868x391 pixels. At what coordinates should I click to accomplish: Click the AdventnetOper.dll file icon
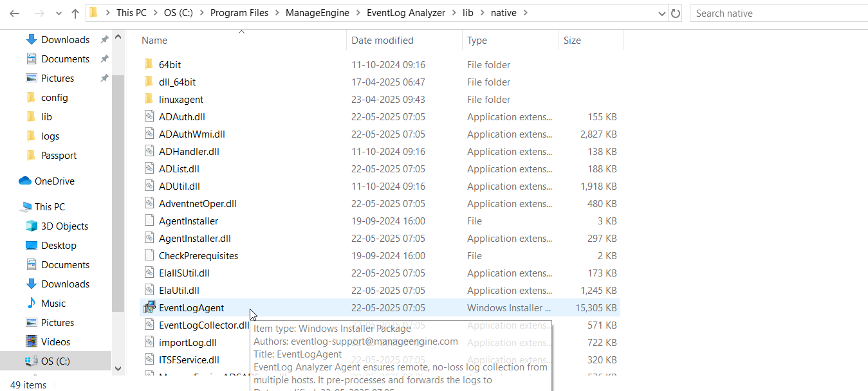(x=149, y=204)
